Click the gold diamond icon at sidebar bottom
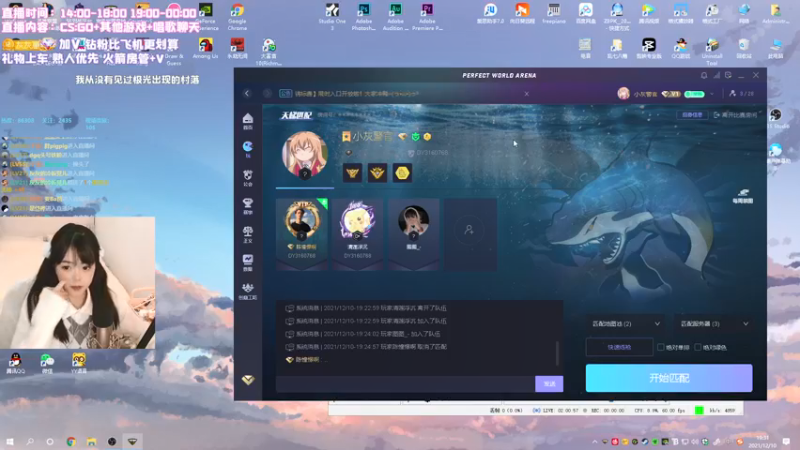This screenshot has width=800, height=450. 248,380
